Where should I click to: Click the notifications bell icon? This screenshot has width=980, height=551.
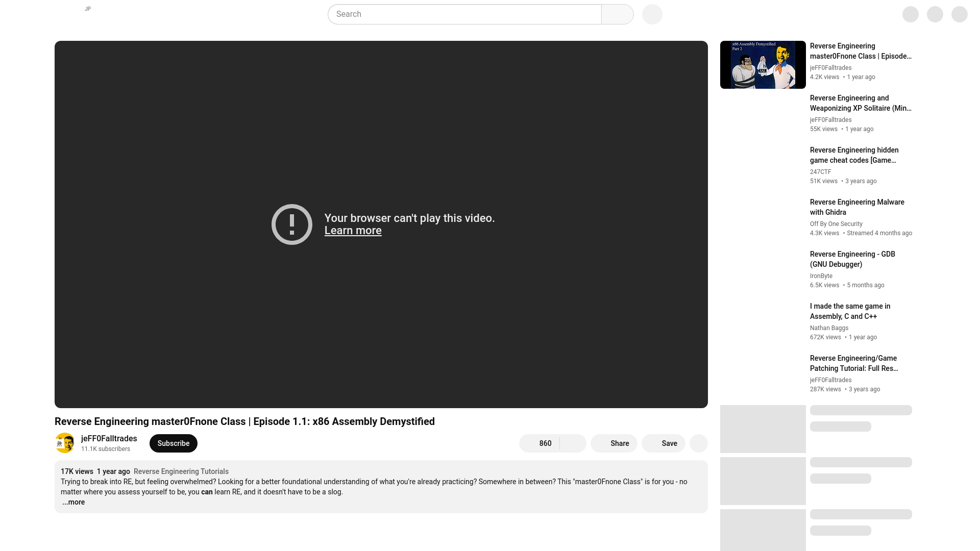coord(935,14)
